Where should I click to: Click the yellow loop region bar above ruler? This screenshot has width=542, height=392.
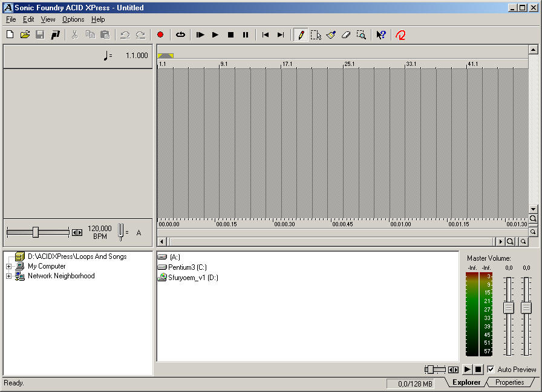click(166, 56)
